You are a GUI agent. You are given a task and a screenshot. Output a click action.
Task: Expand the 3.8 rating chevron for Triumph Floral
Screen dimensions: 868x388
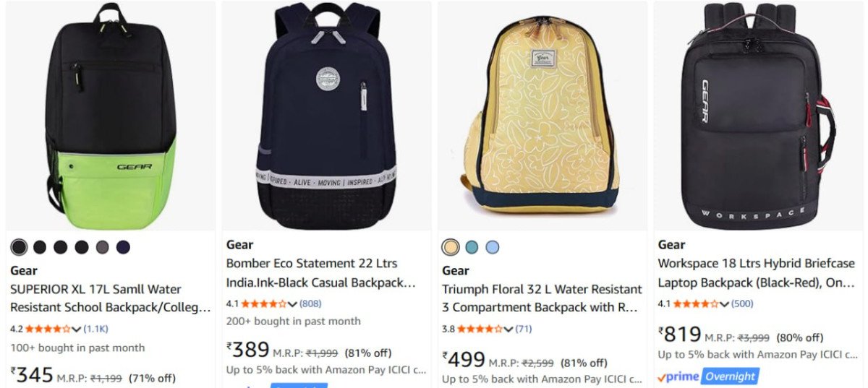click(x=509, y=329)
